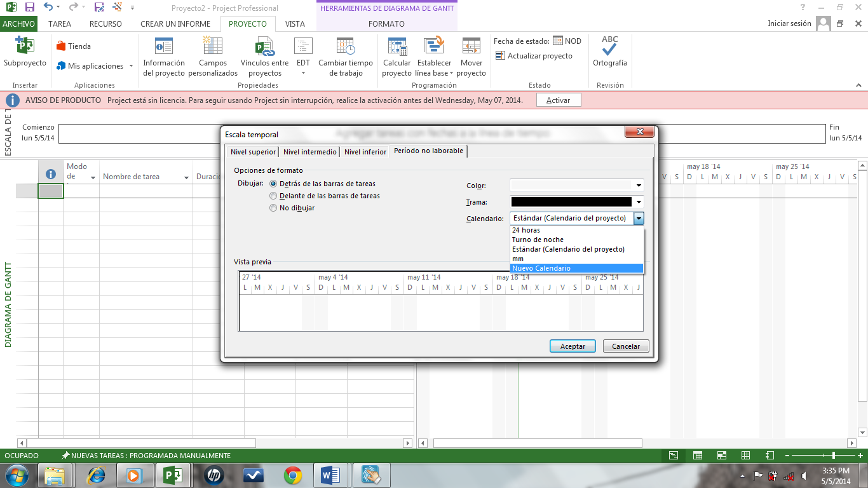Select Delante de las barras de tareas
This screenshot has width=868, height=488.
[x=325, y=196]
